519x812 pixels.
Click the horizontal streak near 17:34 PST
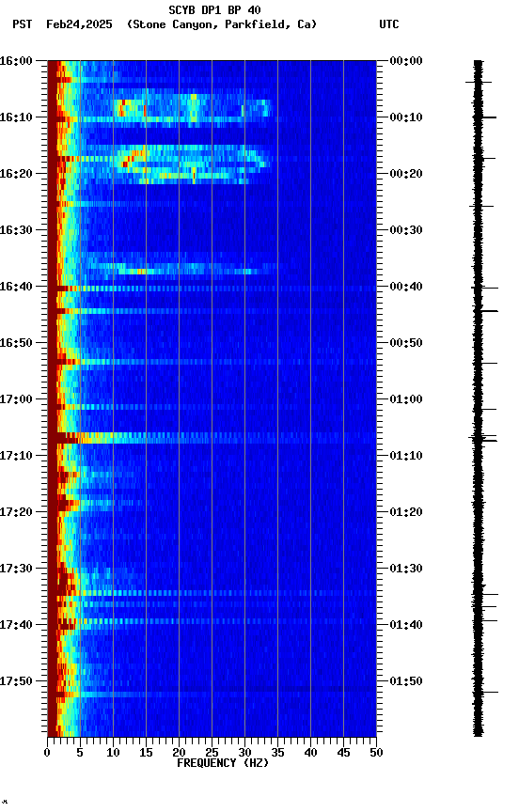(212, 593)
